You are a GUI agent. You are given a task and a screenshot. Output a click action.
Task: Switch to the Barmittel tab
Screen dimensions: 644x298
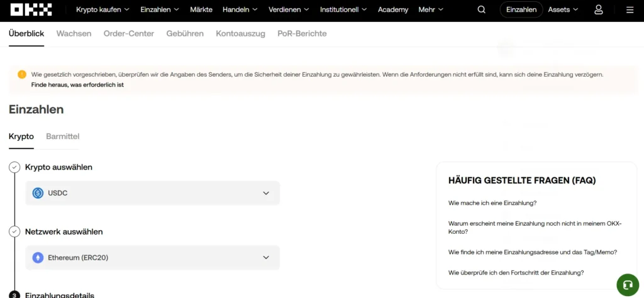click(x=62, y=136)
